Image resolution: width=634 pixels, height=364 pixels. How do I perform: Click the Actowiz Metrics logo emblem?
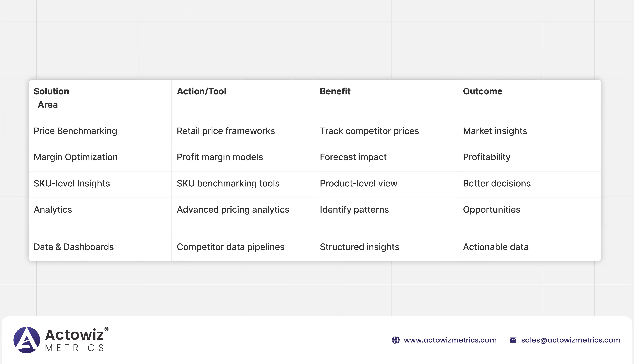click(27, 340)
